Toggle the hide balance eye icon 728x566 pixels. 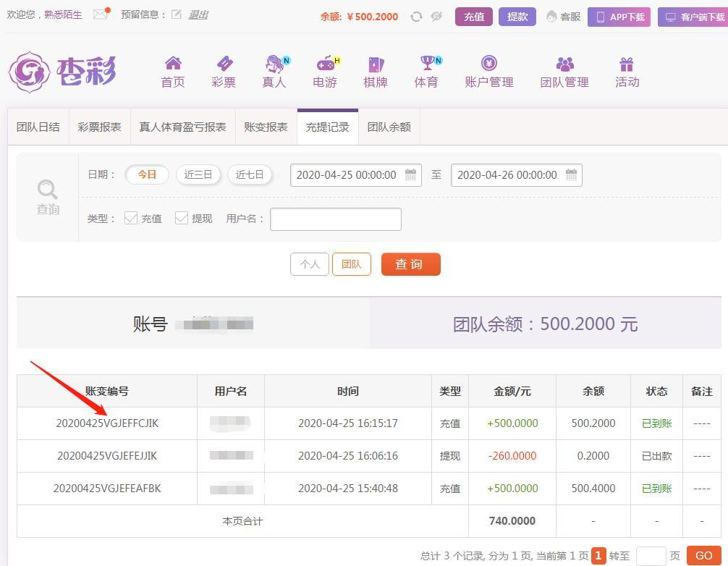point(436,17)
